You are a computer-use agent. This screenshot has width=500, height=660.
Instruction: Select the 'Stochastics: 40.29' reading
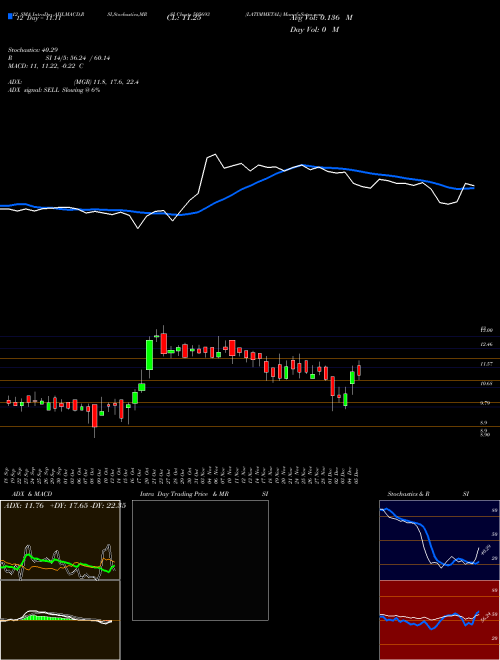(33, 50)
